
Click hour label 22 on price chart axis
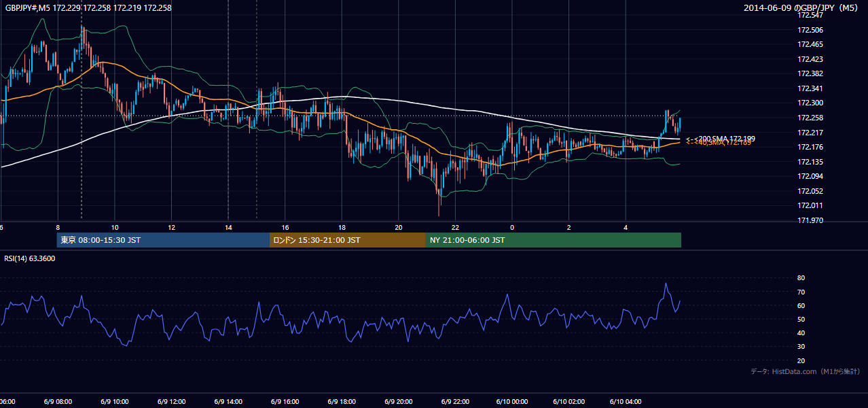(456, 228)
